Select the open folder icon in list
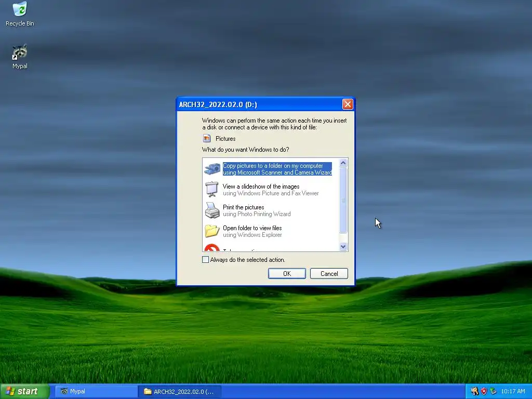Screen dimensions: 532x399 (212, 231)
